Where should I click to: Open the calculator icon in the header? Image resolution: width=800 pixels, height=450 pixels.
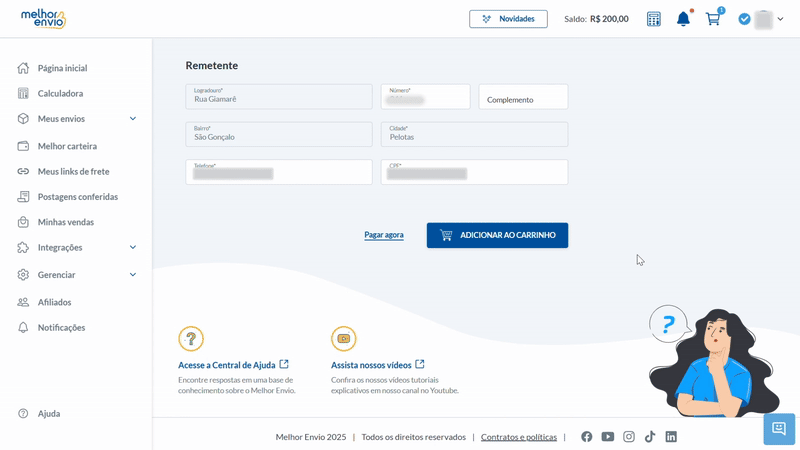click(654, 19)
